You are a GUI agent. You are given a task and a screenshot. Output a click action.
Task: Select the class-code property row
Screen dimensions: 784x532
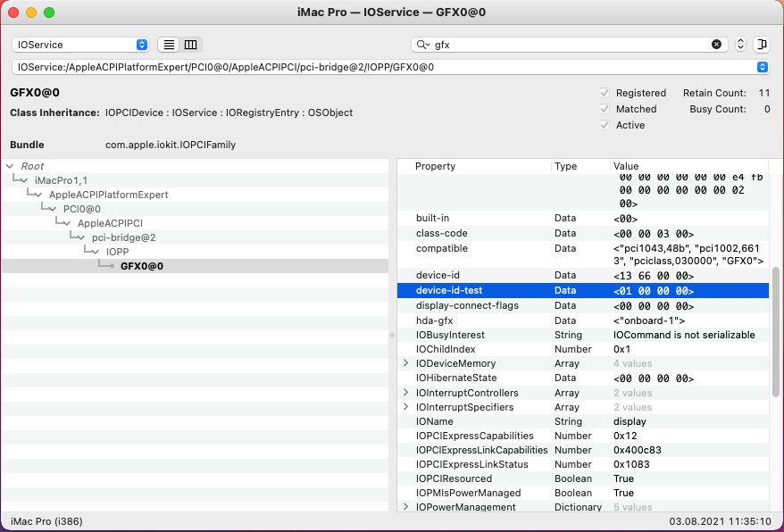click(x=583, y=233)
